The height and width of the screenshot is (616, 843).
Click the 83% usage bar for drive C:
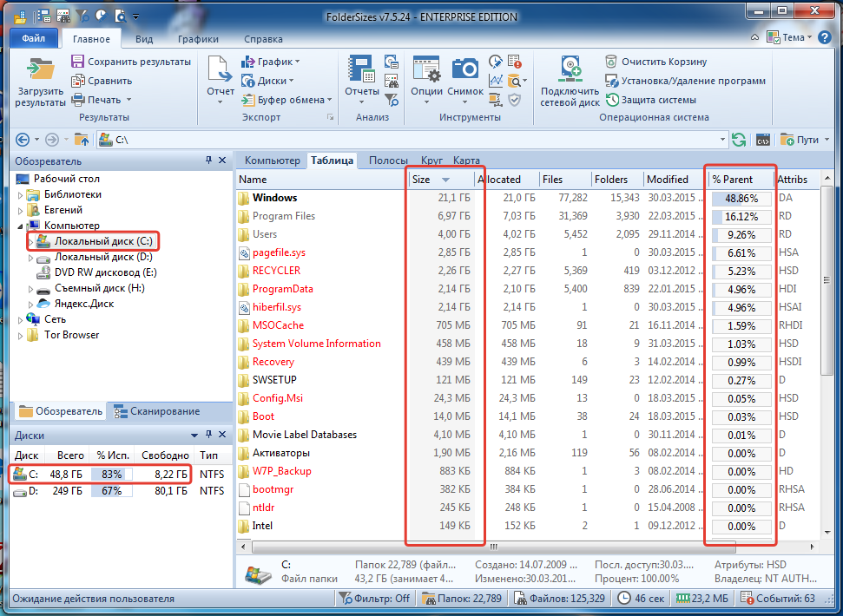pos(112,475)
